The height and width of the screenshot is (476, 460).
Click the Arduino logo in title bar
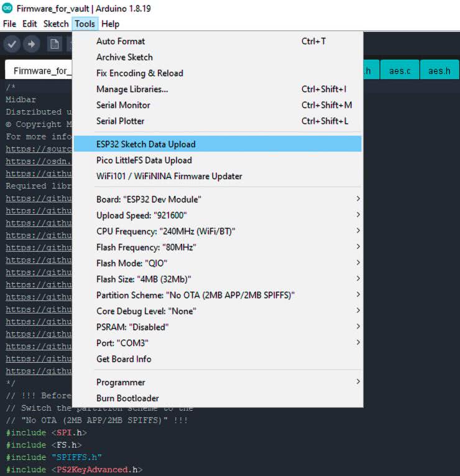(x=7, y=9)
